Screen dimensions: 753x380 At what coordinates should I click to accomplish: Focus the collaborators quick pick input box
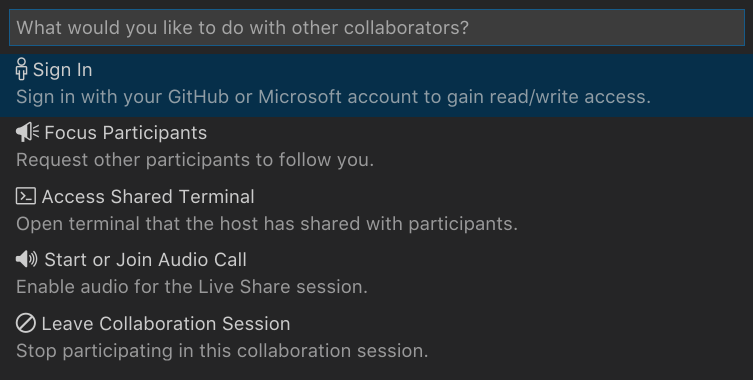coord(376,27)
